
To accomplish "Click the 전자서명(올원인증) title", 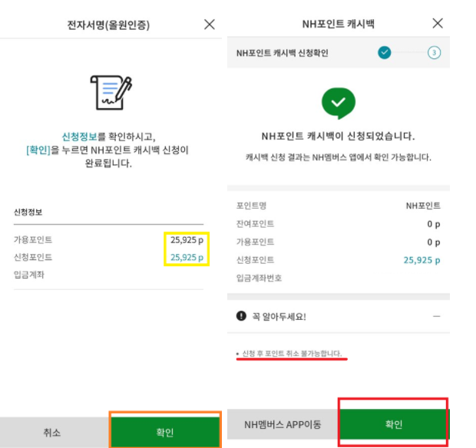I will point(108,25).
